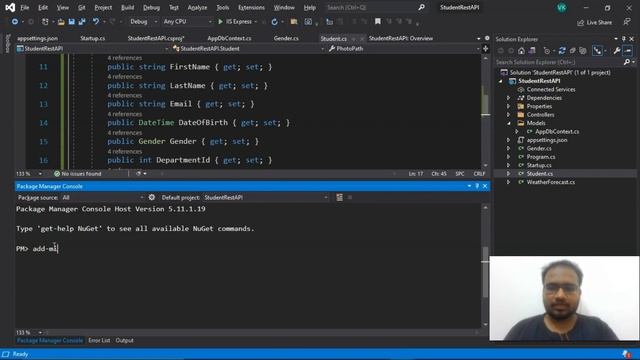
Task: Click the Navigate Backward arrow icon
Action: [15, 22]
